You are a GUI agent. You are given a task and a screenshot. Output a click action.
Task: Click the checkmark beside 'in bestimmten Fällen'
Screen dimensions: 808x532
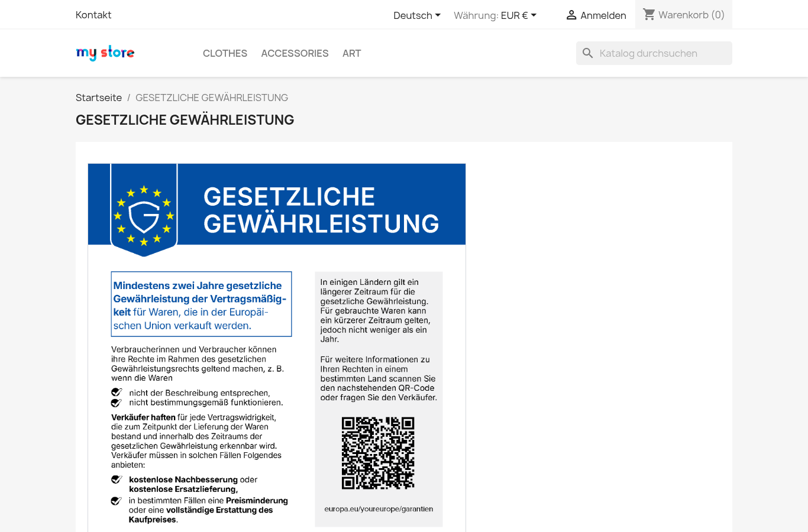[117, 501]
